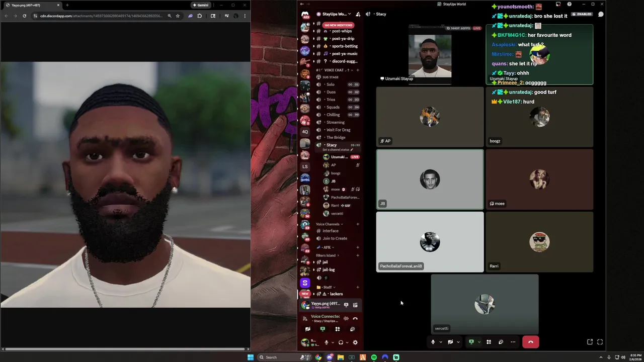Open camera options arrow in call bar
This screenshot has width=644, height=362.
[x=458, y=342]
